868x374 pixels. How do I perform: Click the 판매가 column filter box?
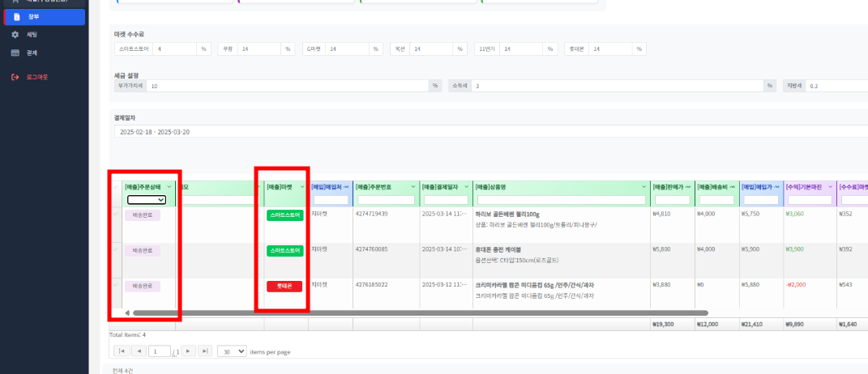pyautogui.click(x=673, y=200)
